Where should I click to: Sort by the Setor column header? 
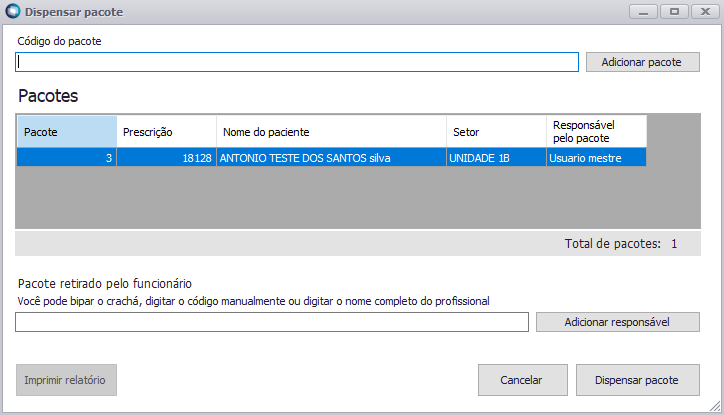click(x=496, y=132)
